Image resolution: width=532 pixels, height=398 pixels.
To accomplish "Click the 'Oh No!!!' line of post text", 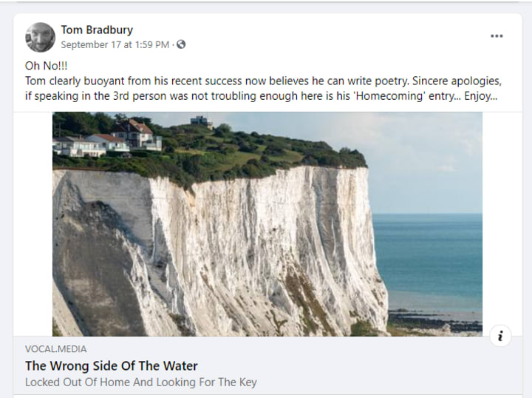I will click(46, 66).
